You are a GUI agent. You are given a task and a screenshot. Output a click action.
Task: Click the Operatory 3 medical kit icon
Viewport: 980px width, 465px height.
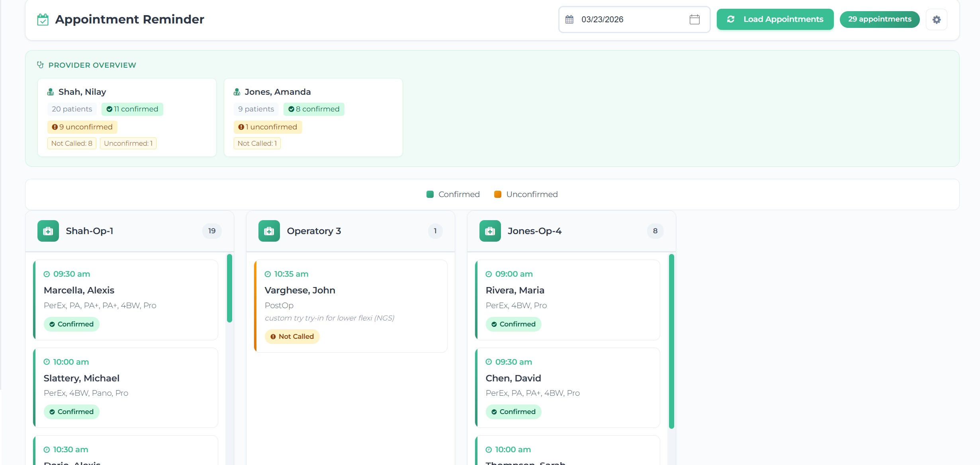pos(269,231)
